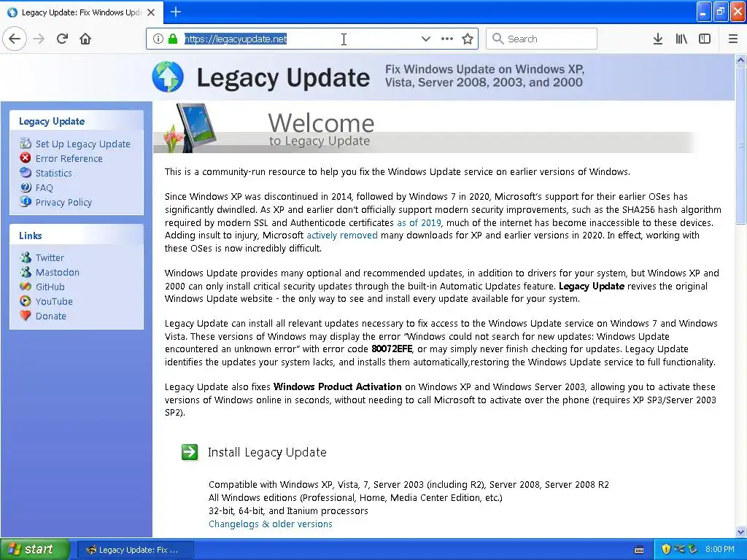
Task: Click the FAQ question mark icon
Action: tap(26, 187)
